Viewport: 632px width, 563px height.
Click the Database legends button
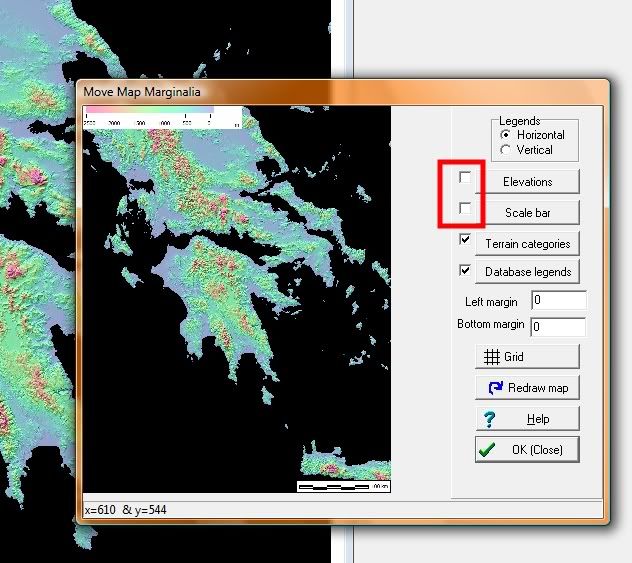pos(527,272)
